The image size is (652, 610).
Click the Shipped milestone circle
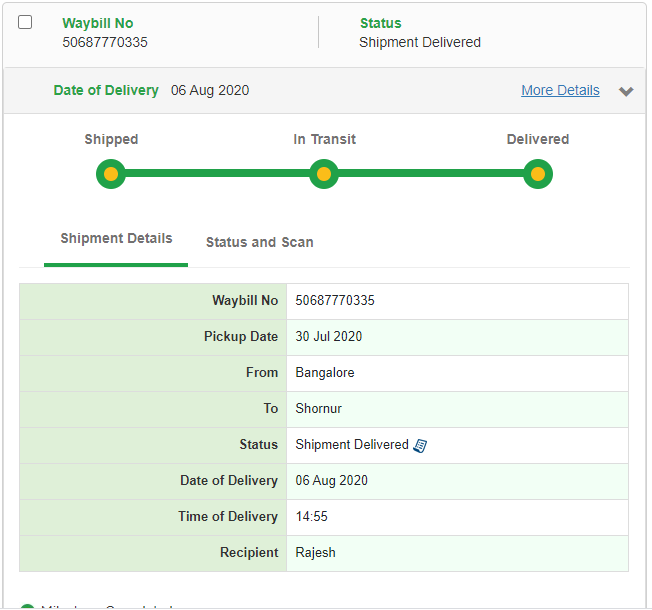coord(111,174)
